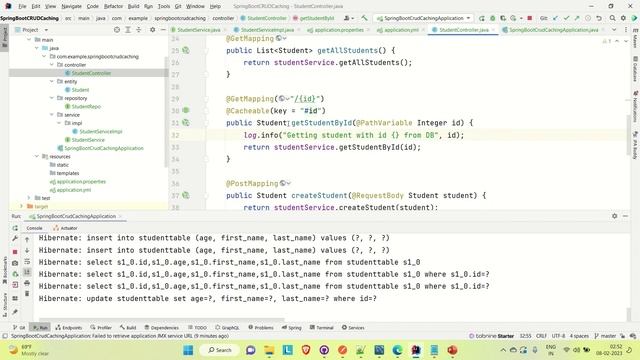
Task: Hide the Project tool window with minus icon
Action: coord(163,30)
